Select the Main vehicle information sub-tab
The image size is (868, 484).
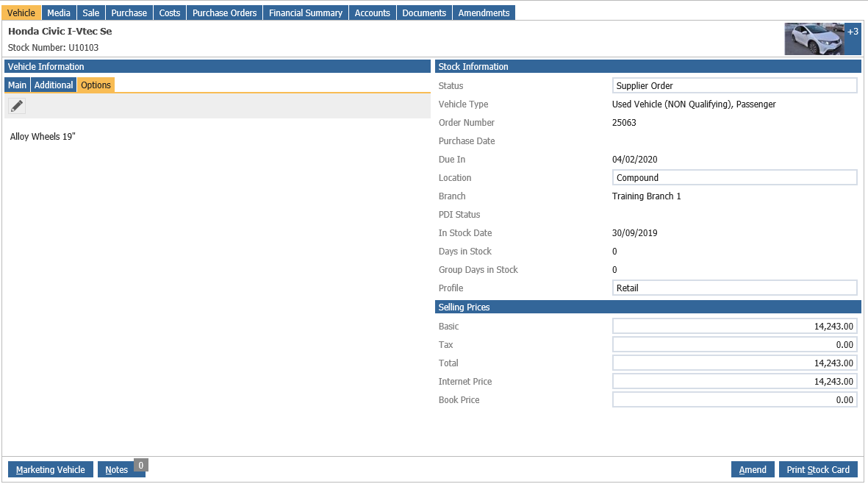17,85
